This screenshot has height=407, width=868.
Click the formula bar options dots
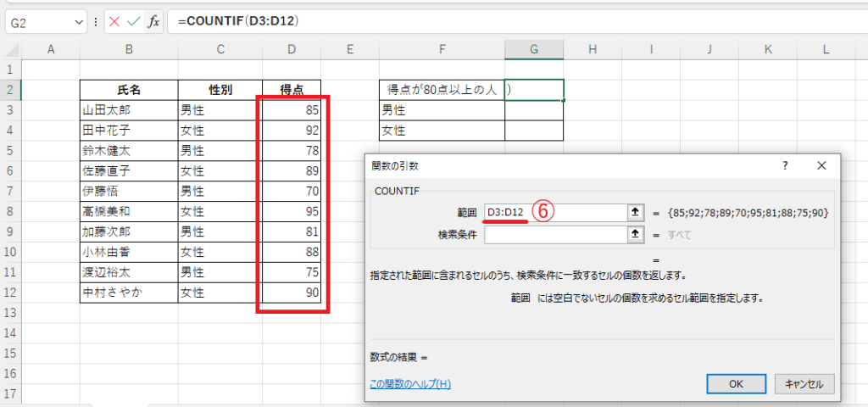click(x=96, y=22)
